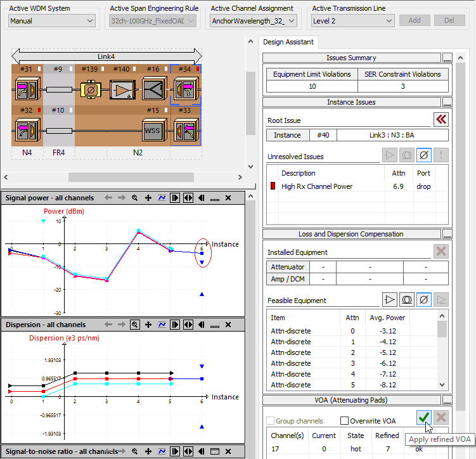Switch to the Design Assistant tab

[288, 42]
